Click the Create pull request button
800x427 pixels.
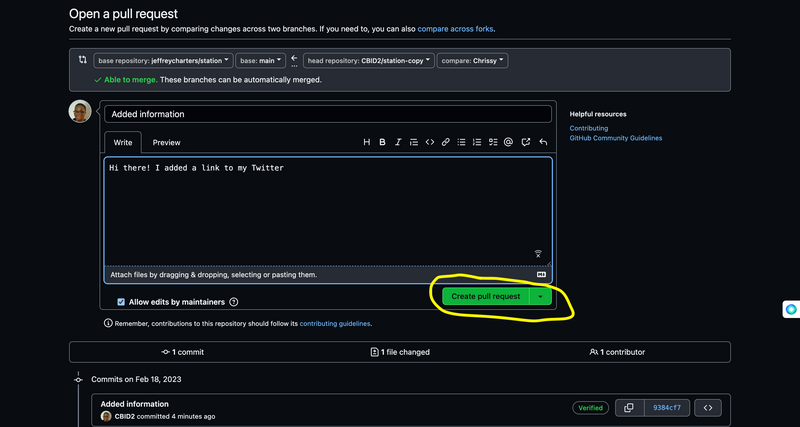pyautogui.click(x=485, y=296)
